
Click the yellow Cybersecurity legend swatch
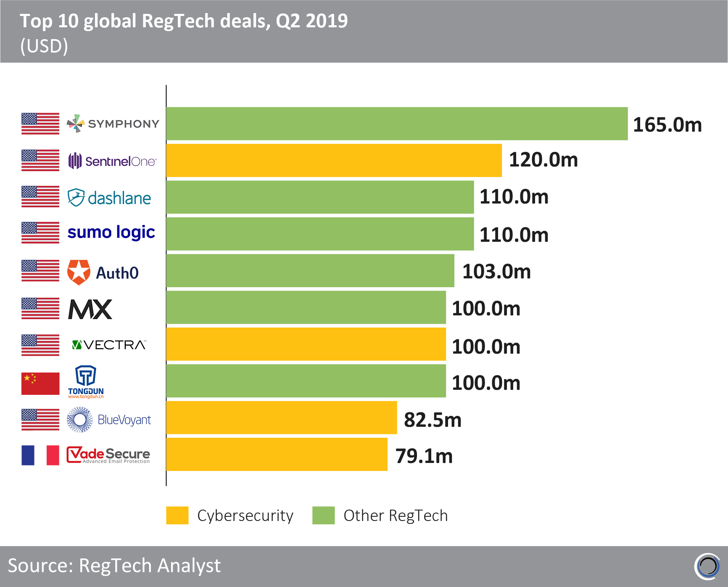click(177, 516)
